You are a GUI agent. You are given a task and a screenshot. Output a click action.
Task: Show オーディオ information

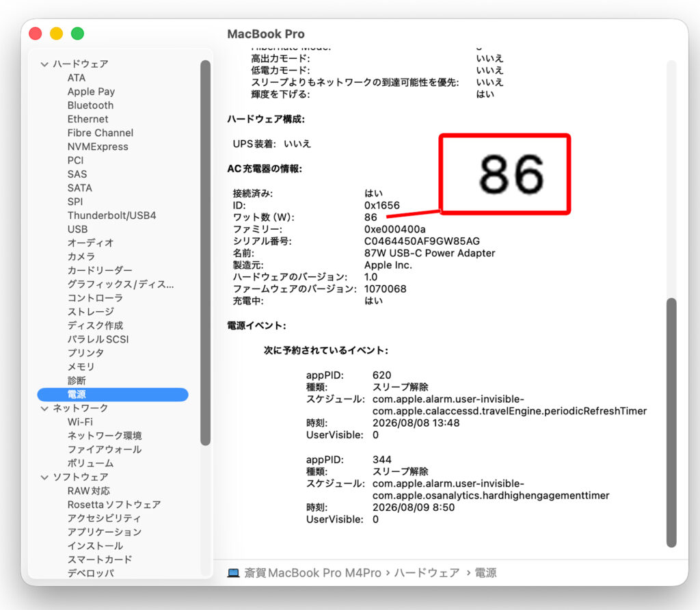[x=91, y=243]
